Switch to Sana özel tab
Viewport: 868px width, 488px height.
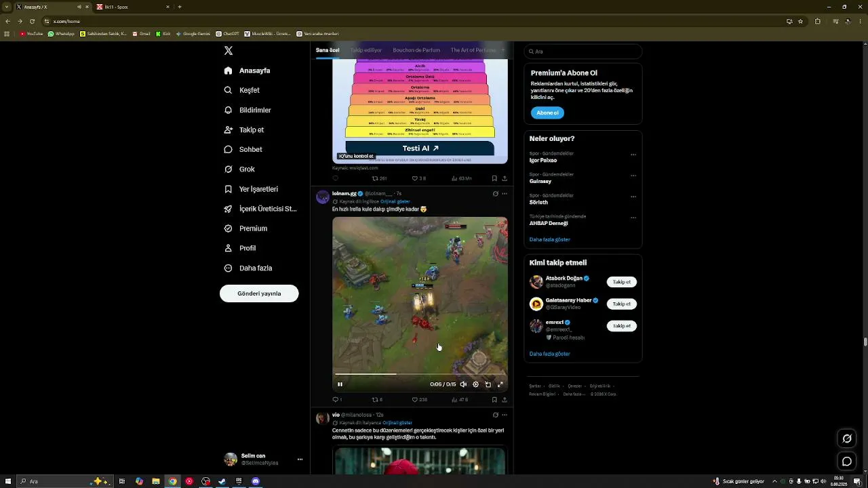pos(328,50)
